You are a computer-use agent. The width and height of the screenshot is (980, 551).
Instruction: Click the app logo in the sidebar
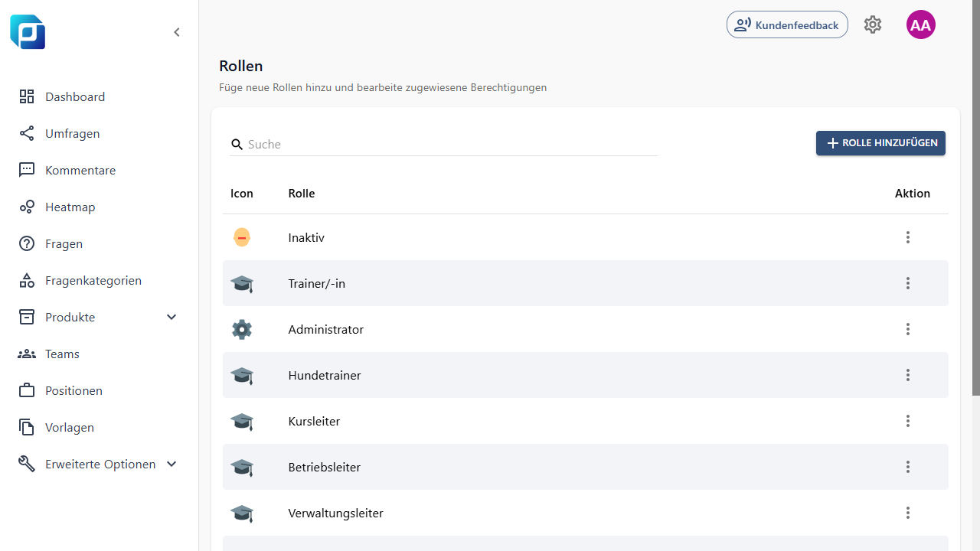point(28,32)
